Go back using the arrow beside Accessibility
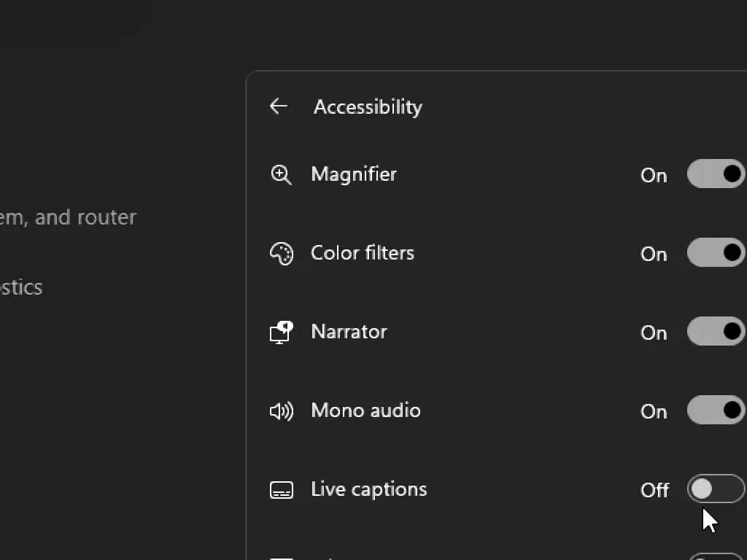This screenshot has height=560, width=747. point(279,106)
